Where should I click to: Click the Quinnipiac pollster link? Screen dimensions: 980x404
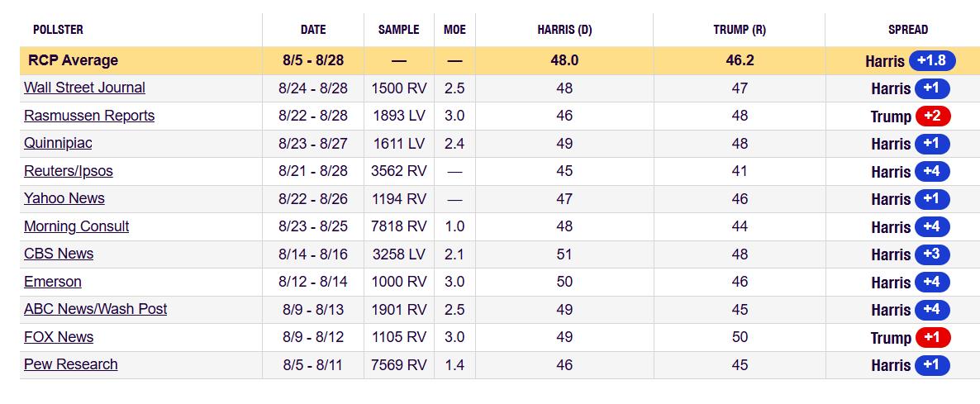pos(58,143)
